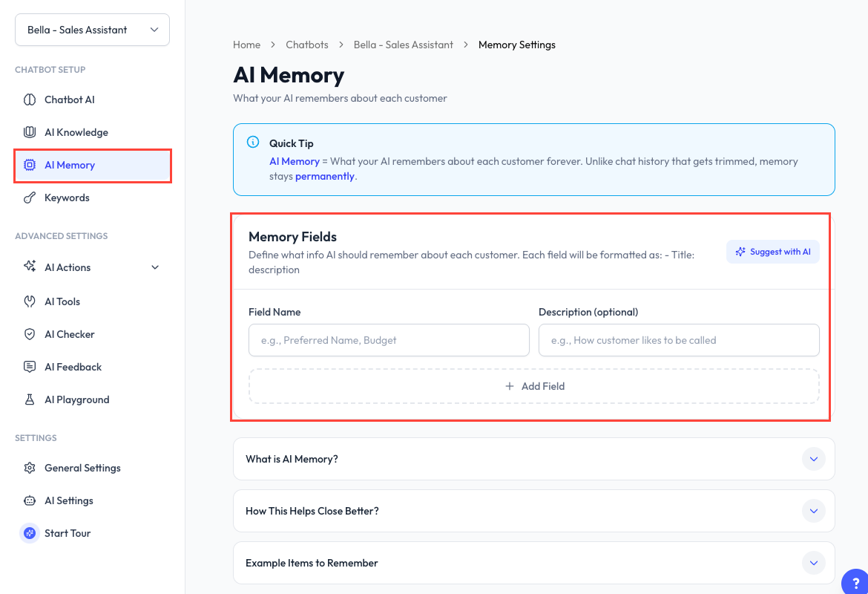Open the blue help question mark button
Viewport: 868px width, 594px height.
(855, 582)
